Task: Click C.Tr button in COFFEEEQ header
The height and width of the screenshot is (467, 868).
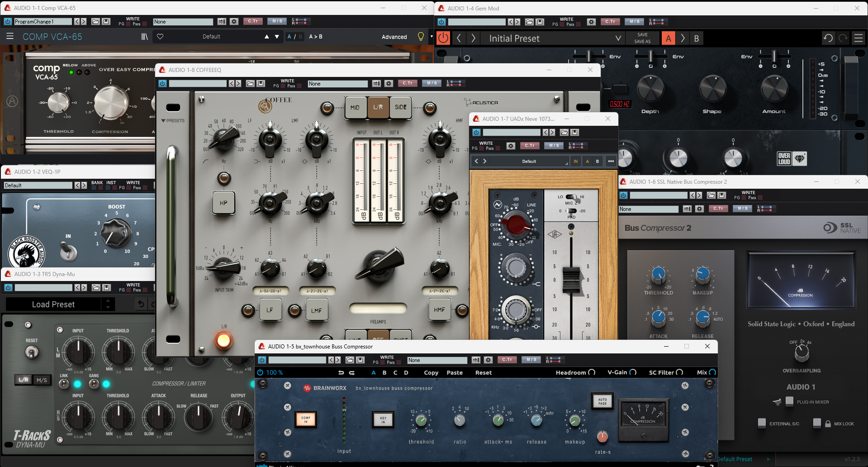Action: 408,83
